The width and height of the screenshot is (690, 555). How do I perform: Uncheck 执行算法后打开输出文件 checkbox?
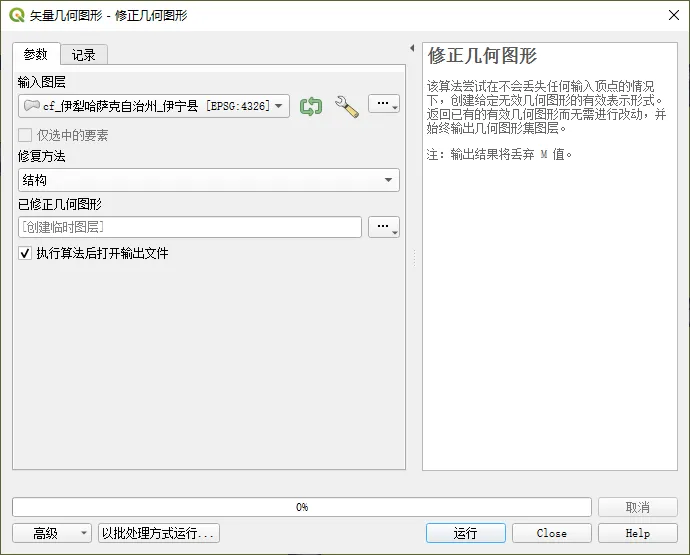tap(25, 254)
